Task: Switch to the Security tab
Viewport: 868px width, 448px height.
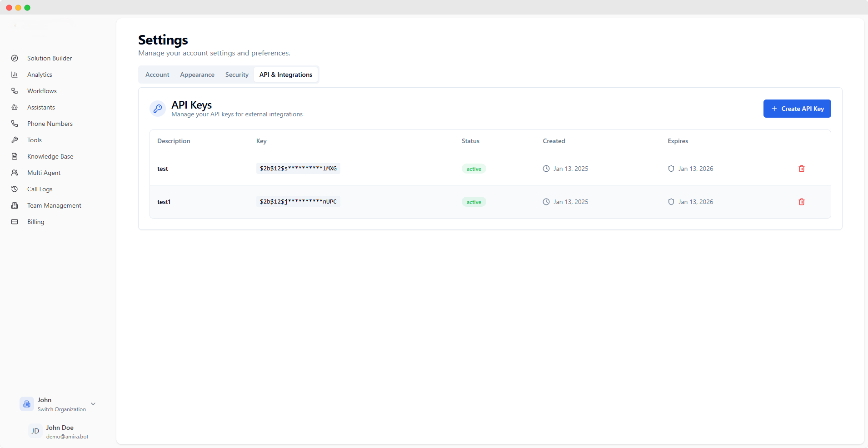Action: click(x=236, y=75)
